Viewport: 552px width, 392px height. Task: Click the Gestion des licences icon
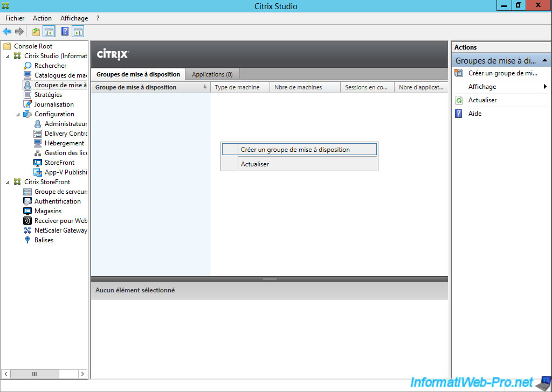pyautogui.click(x=38, y=153)
